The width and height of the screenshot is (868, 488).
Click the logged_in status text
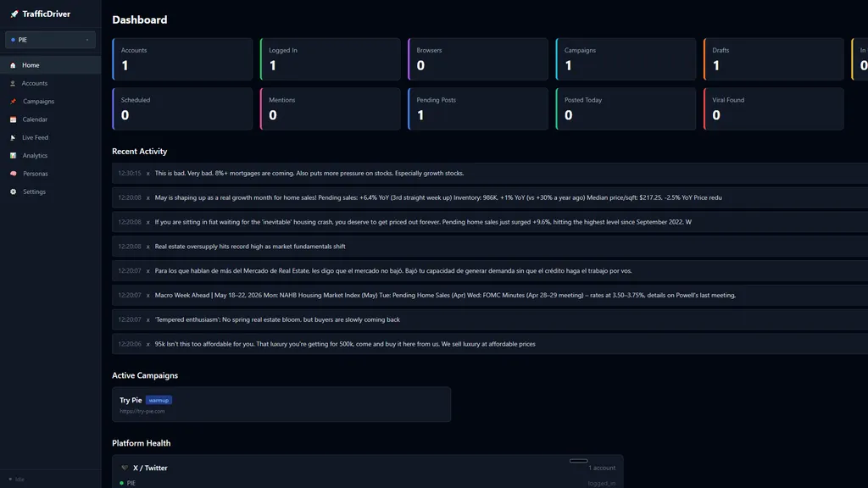pos(602,484)
